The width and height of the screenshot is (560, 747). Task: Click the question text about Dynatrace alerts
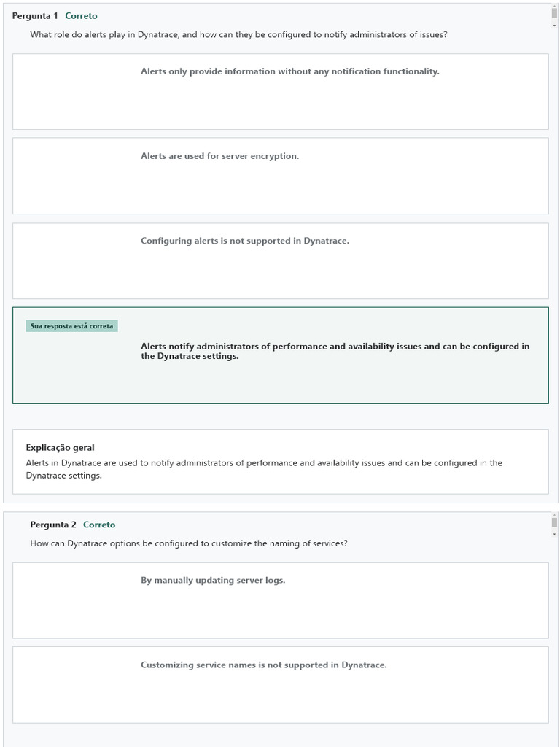pos(238,34)
